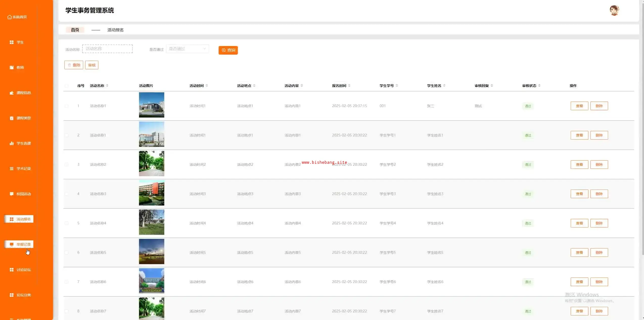This screenshot has width=644, height=320.
Task: Click the 审核 button above table
Action: (92, 65)
